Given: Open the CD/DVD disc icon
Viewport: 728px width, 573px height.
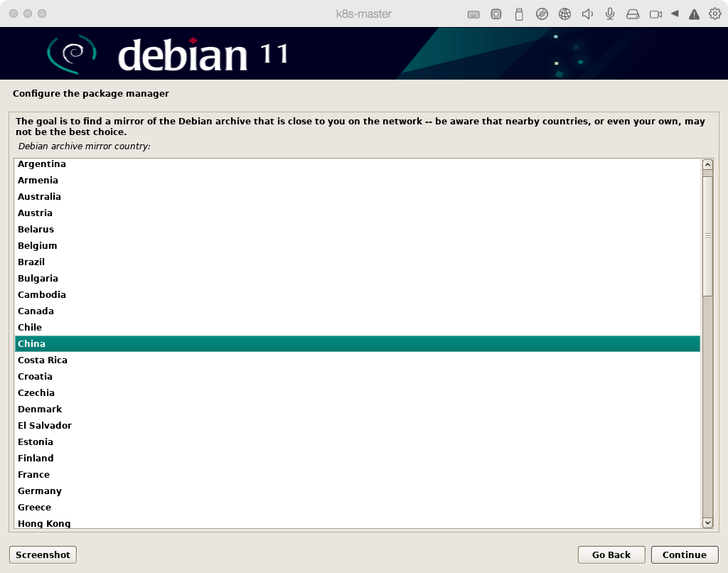Looking at the screenshot, I should click(x=542, y=14).
